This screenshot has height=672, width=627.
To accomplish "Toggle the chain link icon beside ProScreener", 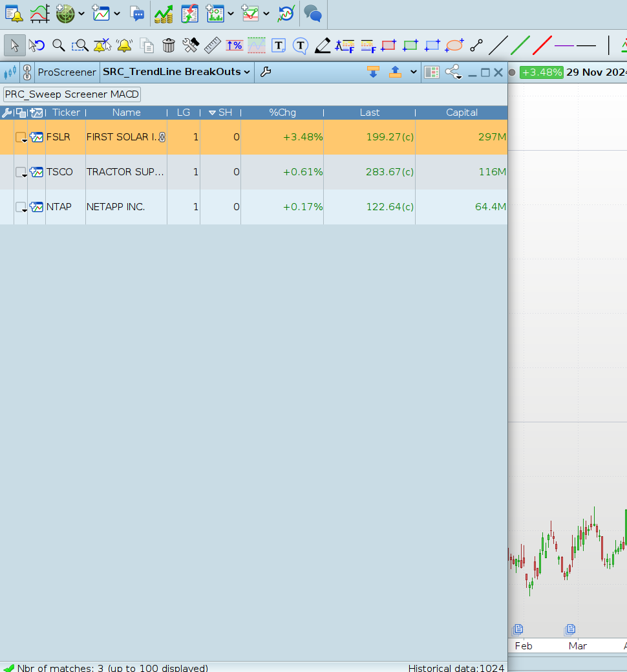I will [27, 72].
